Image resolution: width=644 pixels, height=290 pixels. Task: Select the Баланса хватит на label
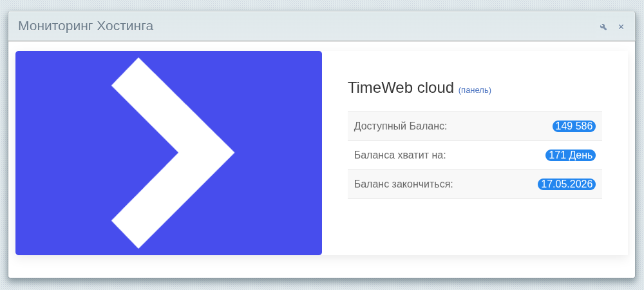pyautogui.click(x=400, y=155)
